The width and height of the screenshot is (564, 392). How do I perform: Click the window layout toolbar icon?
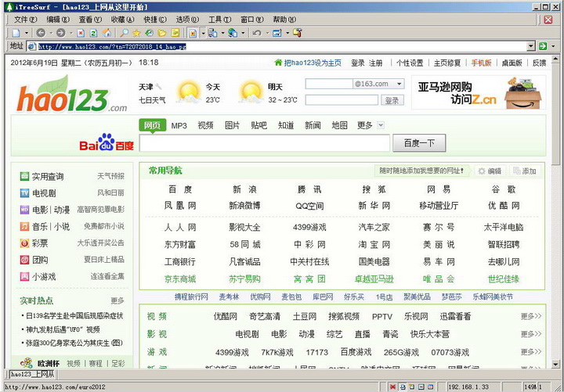[277, 33]
